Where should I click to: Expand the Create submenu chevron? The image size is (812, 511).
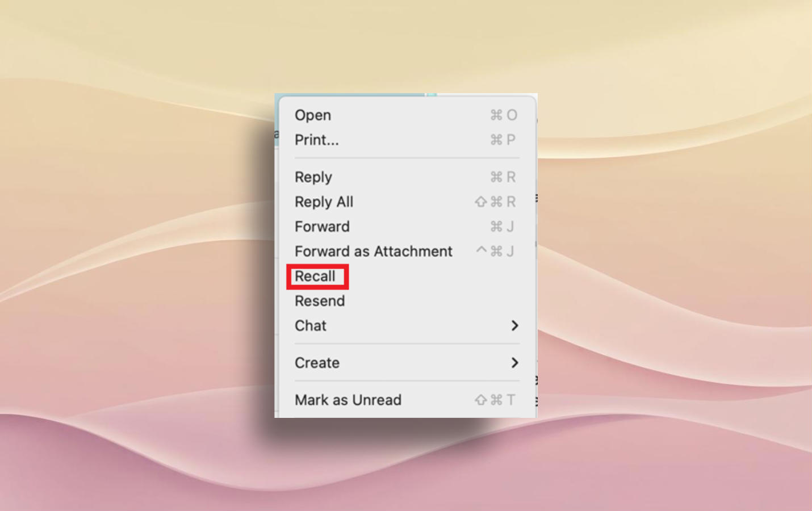514,363
